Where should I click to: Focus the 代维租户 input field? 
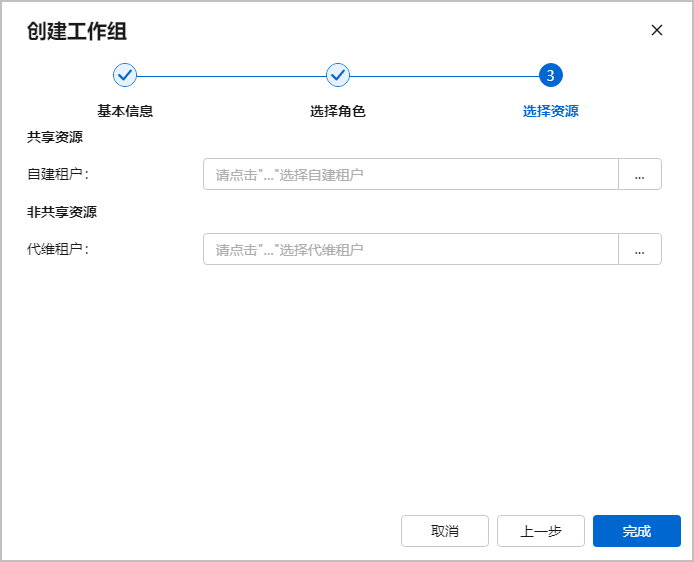click(x=411, y=249)
